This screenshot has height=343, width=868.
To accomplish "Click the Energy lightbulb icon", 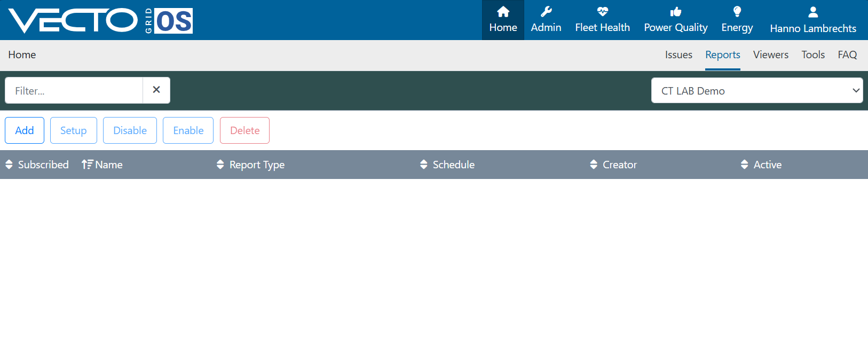I will 737,12.
